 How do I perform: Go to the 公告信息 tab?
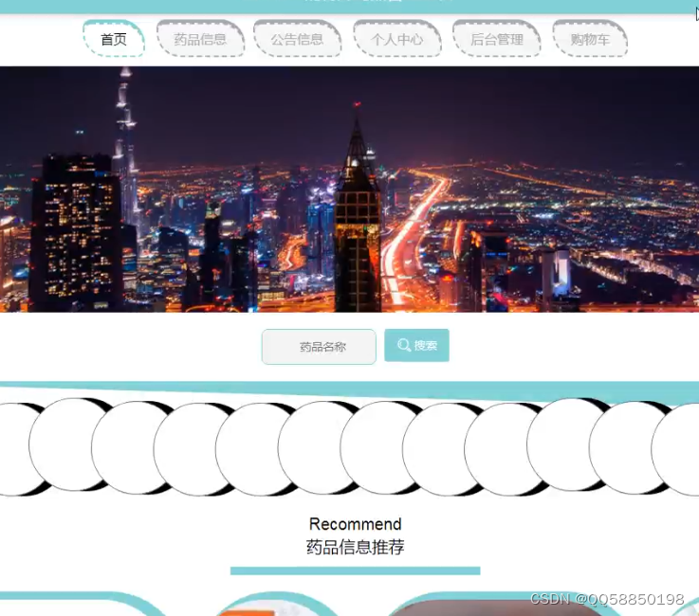298,39
